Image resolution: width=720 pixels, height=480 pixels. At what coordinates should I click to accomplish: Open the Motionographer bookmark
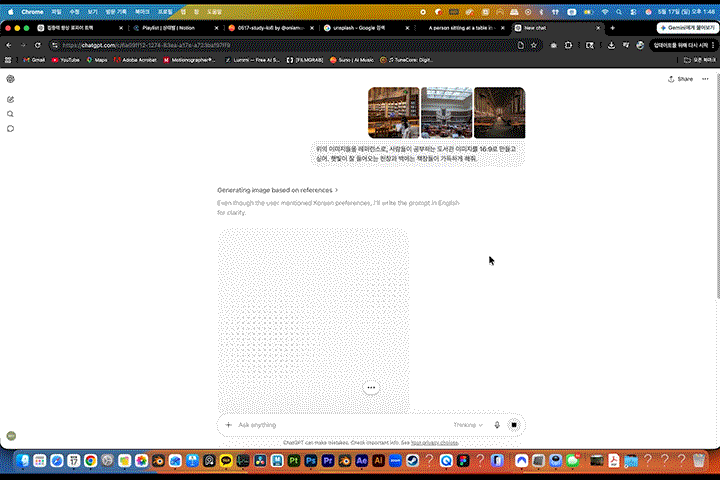pyautogui.click(x=189, y=60)
